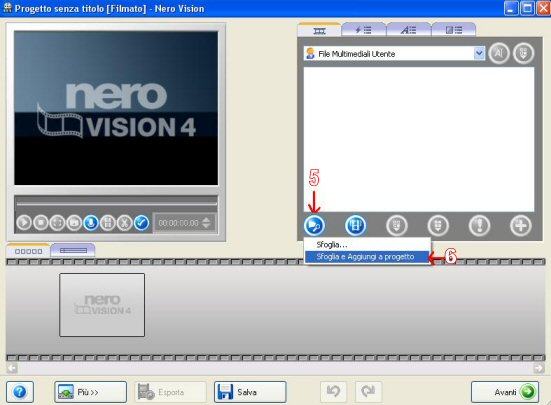Click the stop button under the preview
The width and height of the screenshot is (551, 405).
click(41, 223)
